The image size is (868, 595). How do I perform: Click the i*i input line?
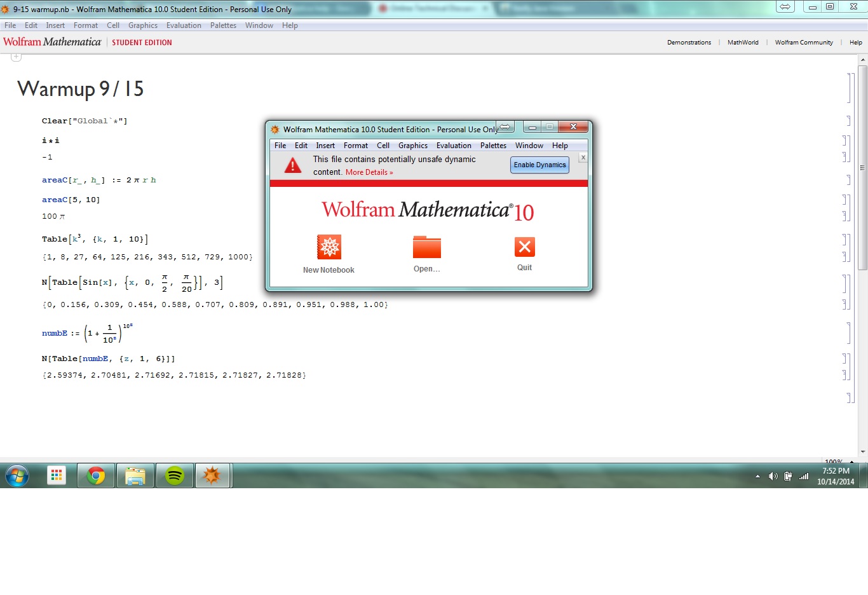[x=51, y=140]
